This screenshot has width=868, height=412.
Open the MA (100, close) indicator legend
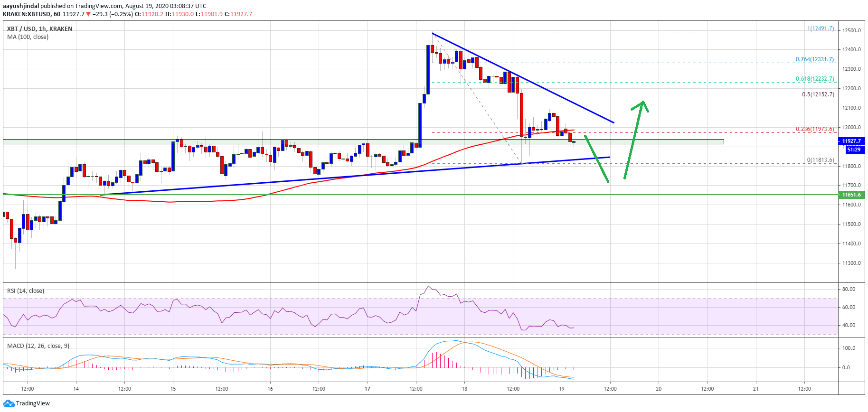click(x=28, y=37)
